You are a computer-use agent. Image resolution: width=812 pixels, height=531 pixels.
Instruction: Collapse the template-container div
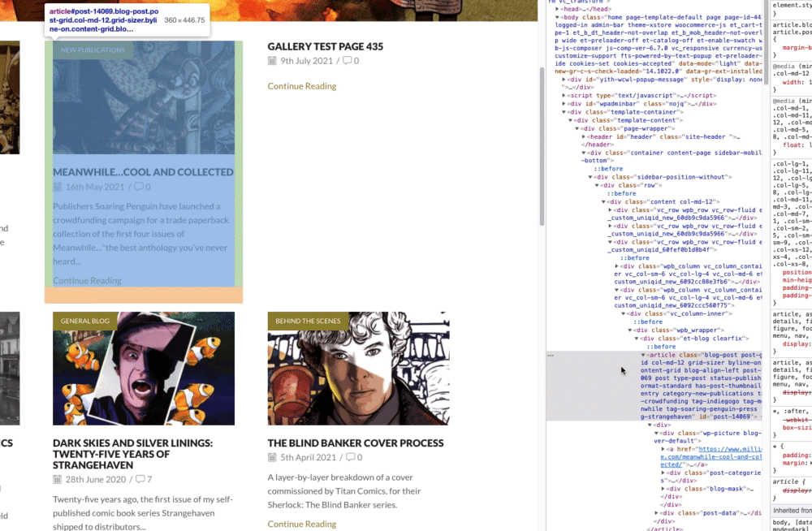(564, 112)
